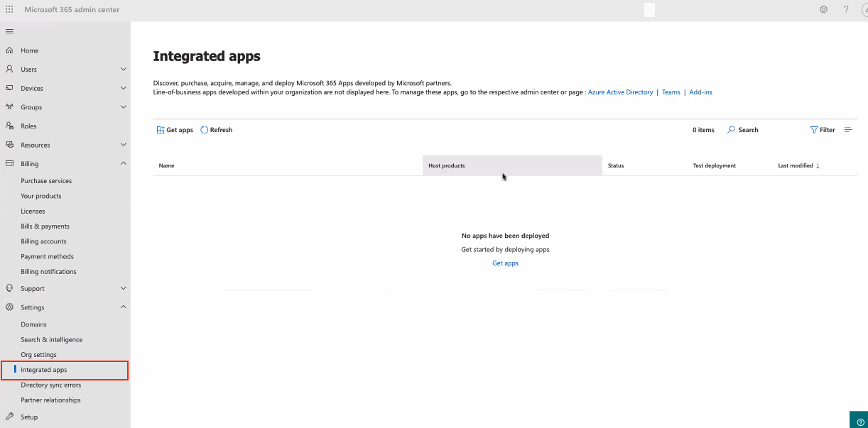868x428 pixels.
Task: Collapse the Settings chevron
Action: click(x=124, y=307)
